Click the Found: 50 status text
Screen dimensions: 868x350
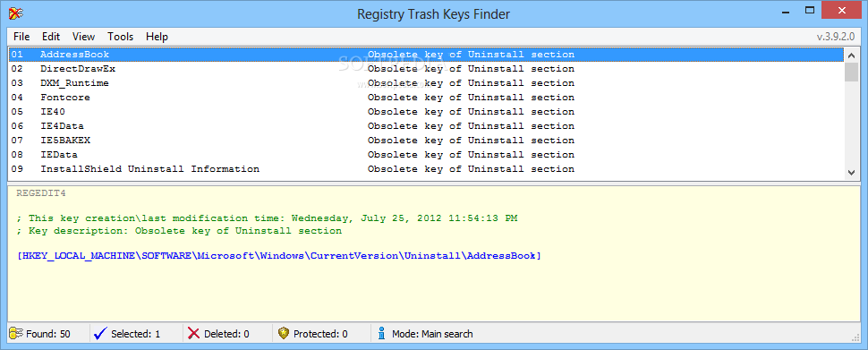pos(48,334)
